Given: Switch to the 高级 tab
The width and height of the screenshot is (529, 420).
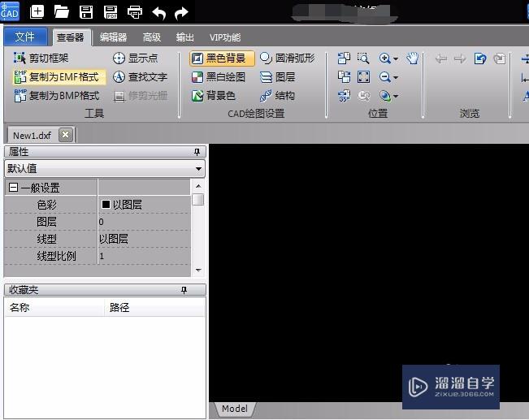Looking at the screenshot, I should coord(152,37).
